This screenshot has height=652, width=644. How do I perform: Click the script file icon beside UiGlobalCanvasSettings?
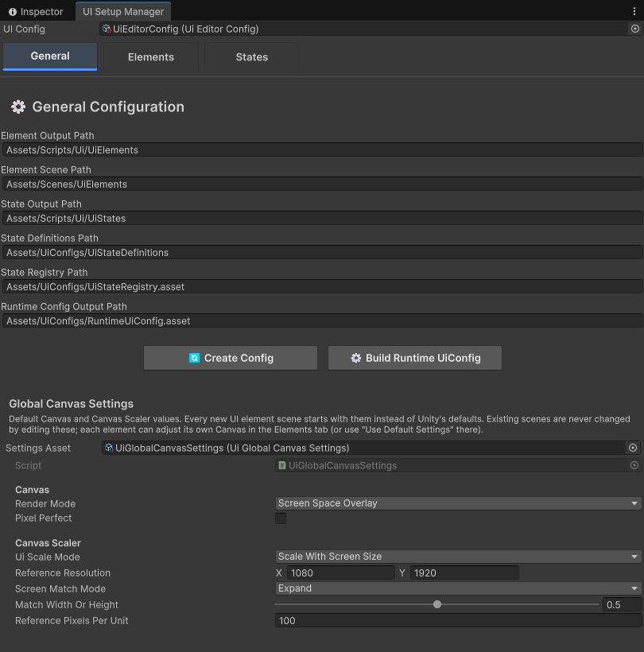click(x=282, y=465)
